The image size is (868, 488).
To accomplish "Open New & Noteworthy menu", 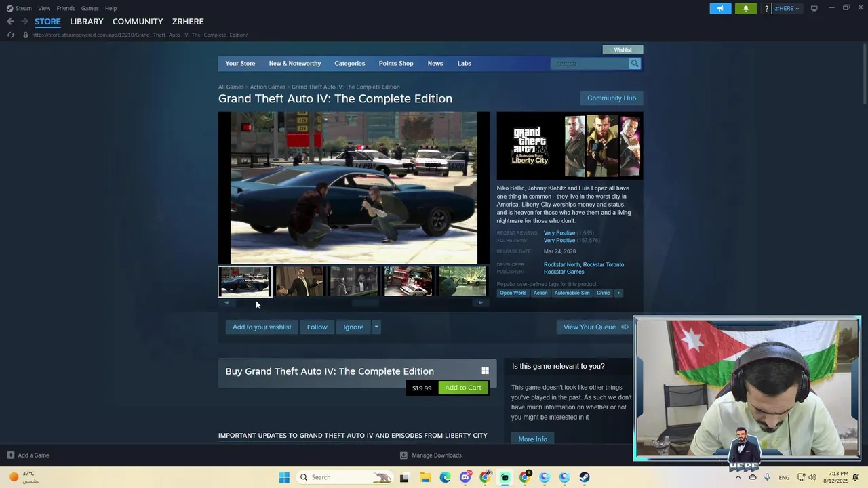I will (295, 63).
